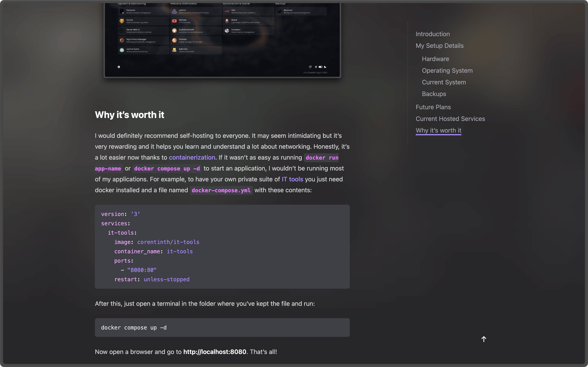
Task: Click the moon dark mode icon
Action: [325, 67]
